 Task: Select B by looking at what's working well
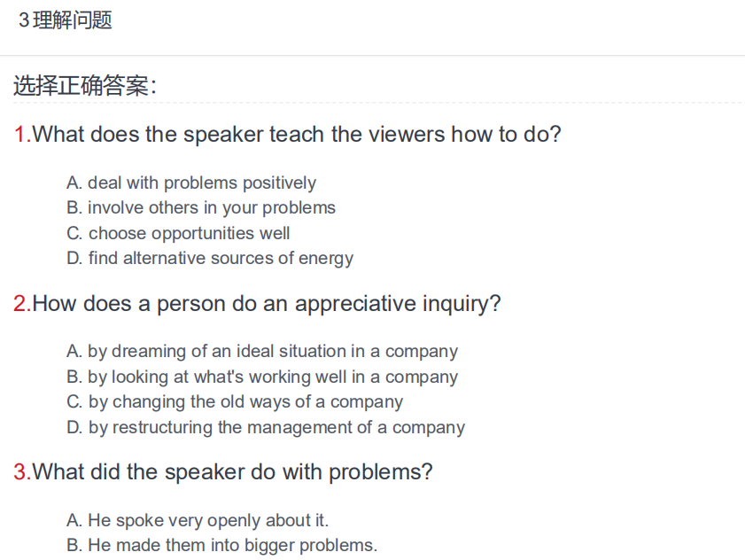tap(262, 377)
